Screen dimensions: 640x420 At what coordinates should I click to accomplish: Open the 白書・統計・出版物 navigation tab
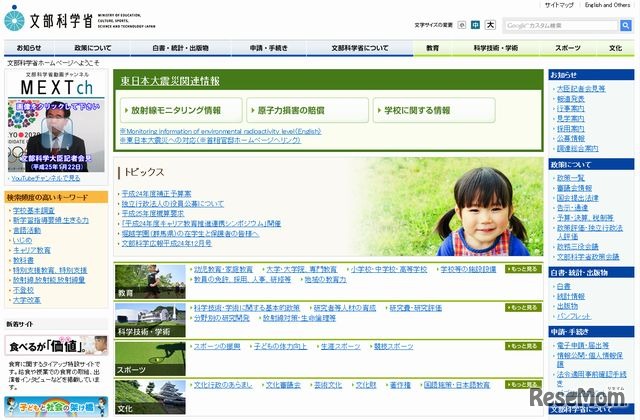[180, 47]
